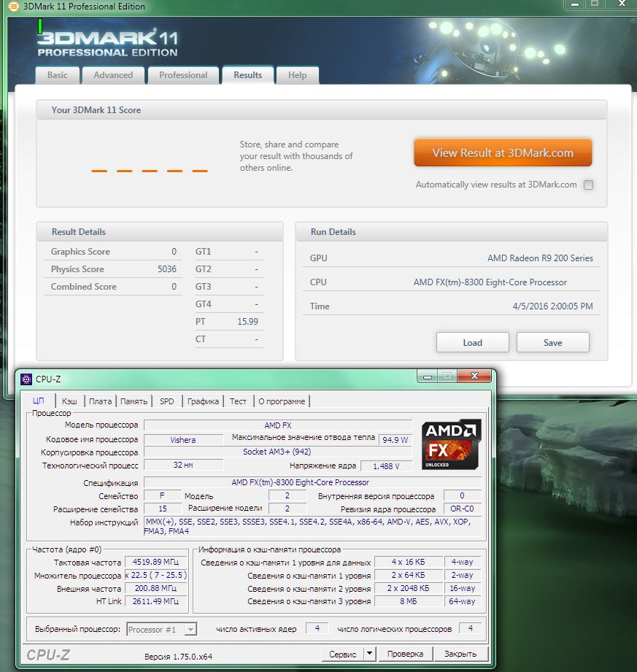Switch to the Advanced tab

pyautogui.click(x=113, y=75)
